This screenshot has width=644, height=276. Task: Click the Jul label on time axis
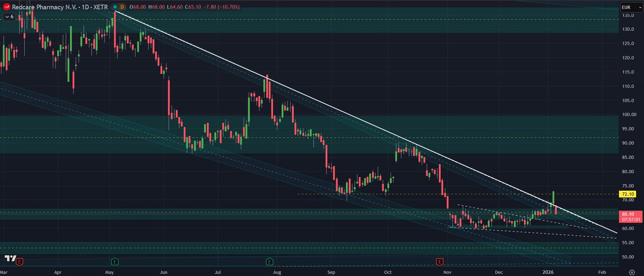tap(218, 272)
